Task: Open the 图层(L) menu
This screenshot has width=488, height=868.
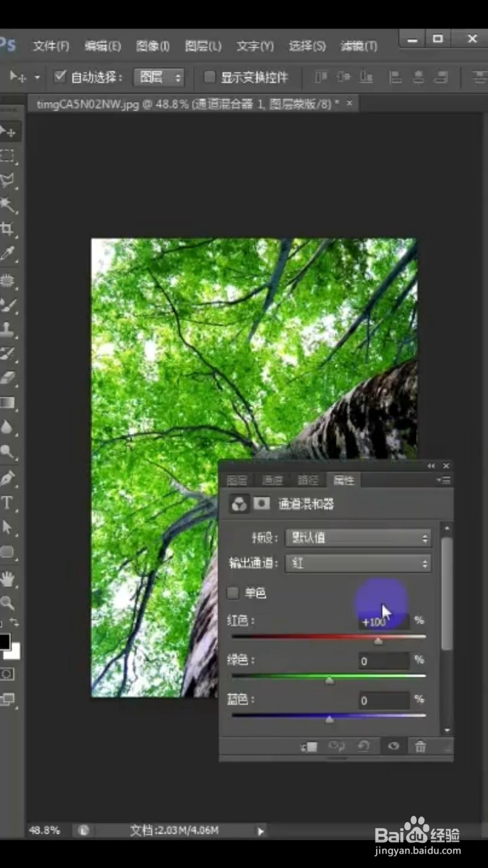Action: click(203, 46)
